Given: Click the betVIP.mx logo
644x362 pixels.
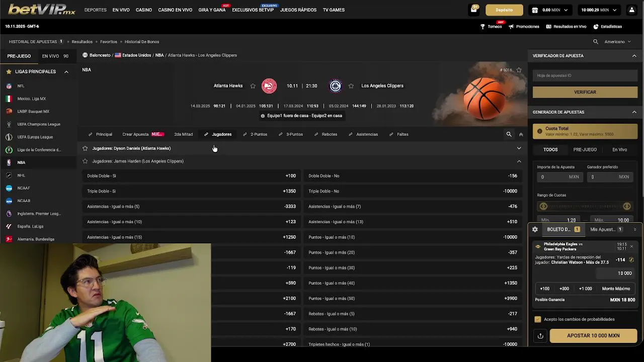Looking at the screenshot, I should (42, 10).
